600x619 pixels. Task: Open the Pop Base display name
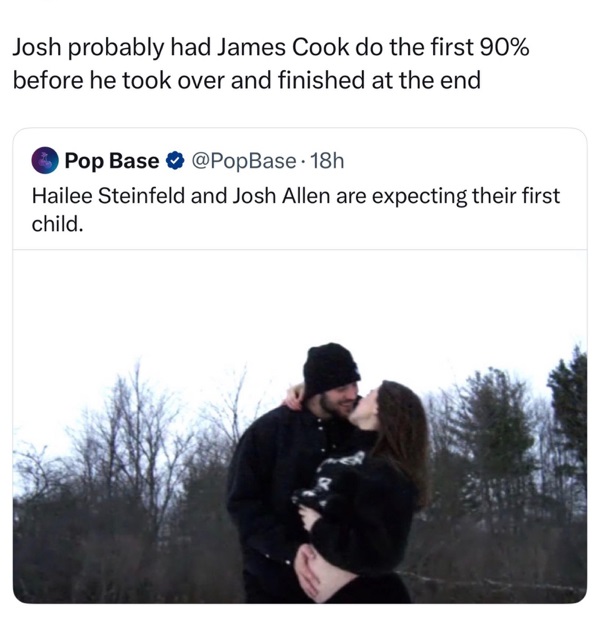(x=111, y=160)
